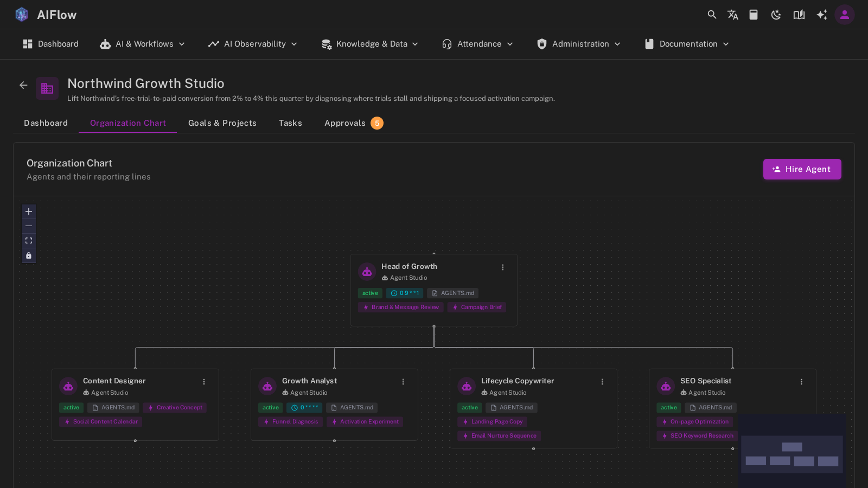
Task: Click the Content Designer robot avatar
Action: [68, 387]
